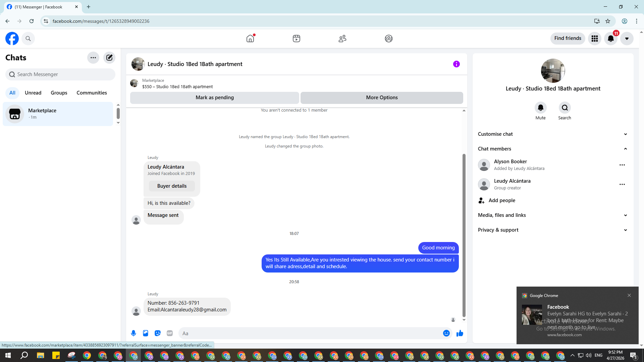The width and height of the screenshot is (644, 362).
Task: Click the conversation scrollbar
Action: click(x=464, y=235)
